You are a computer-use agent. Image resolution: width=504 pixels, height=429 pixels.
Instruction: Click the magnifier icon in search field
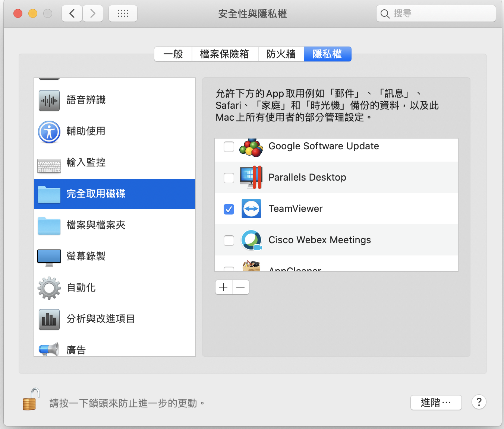(385, 14)
